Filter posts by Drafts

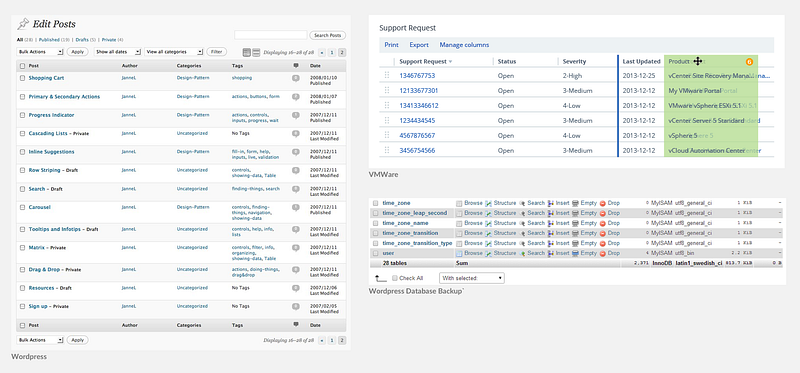pos(83,40)
